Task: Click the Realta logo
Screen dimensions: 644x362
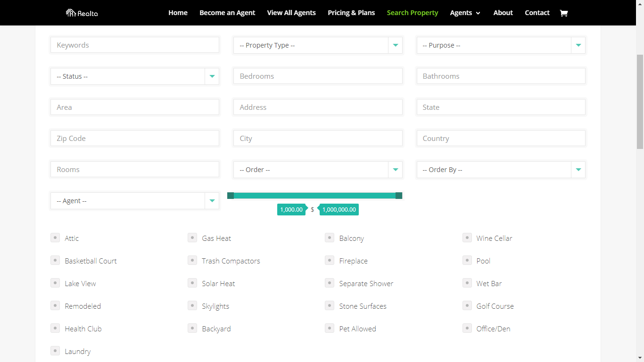Action: pyautogui.click(x=82, y=13)
